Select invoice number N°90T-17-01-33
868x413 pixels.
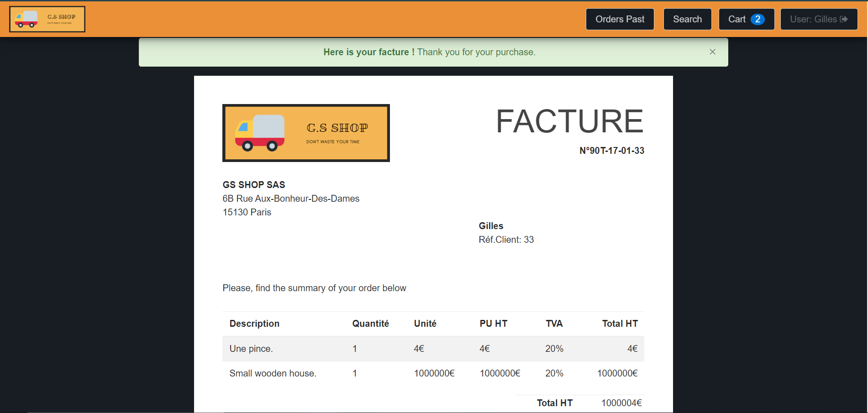pyautogui.click(x=611, y=151)
